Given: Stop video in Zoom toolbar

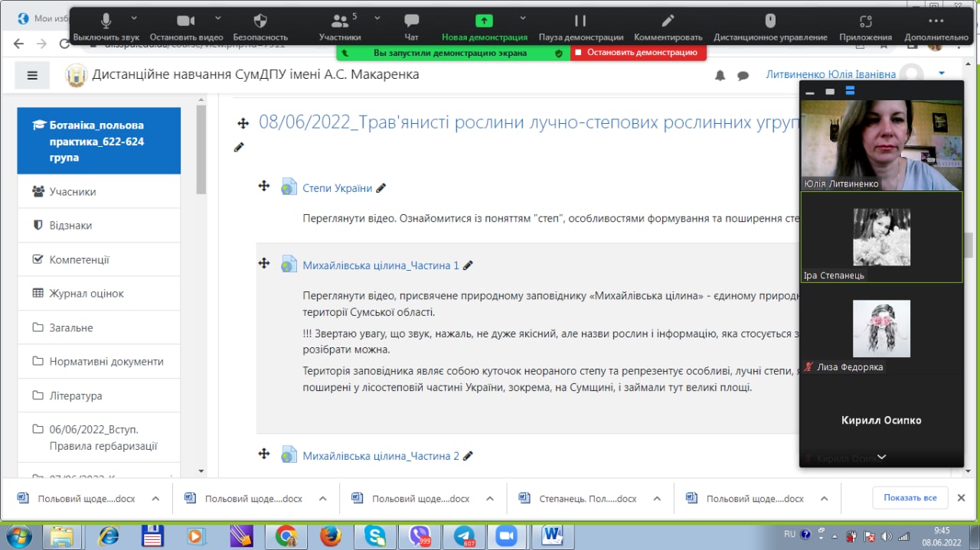Looking at the screenshot, I should (186, 26).
